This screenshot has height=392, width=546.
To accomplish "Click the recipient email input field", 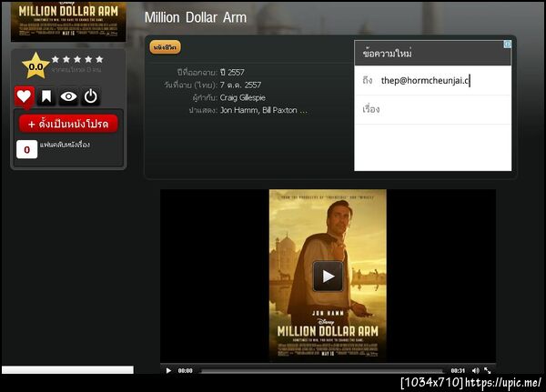I will pyautogui.click(x=433, y=80).
